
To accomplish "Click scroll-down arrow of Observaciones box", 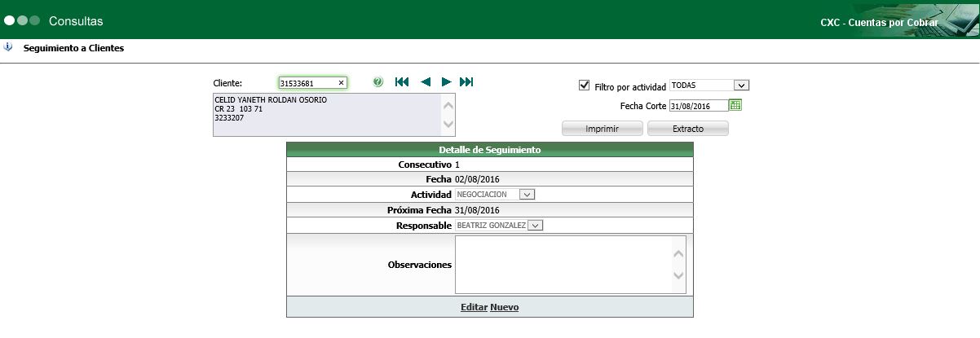I will tap(678, 276).
